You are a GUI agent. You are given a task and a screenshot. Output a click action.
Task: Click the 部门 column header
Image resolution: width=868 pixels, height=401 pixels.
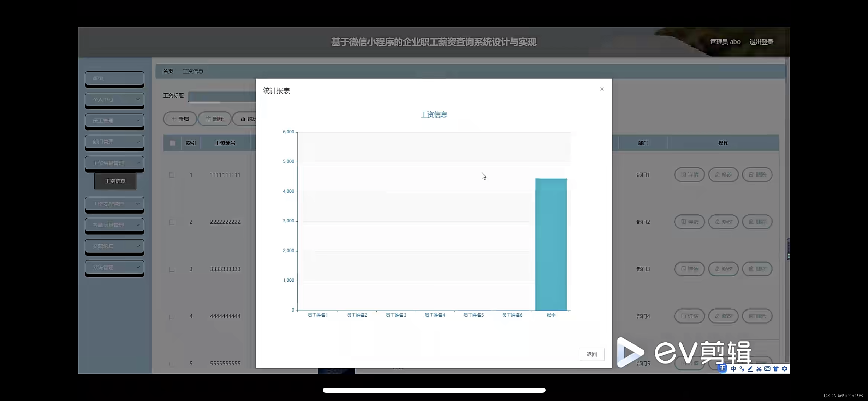(643, 143)
